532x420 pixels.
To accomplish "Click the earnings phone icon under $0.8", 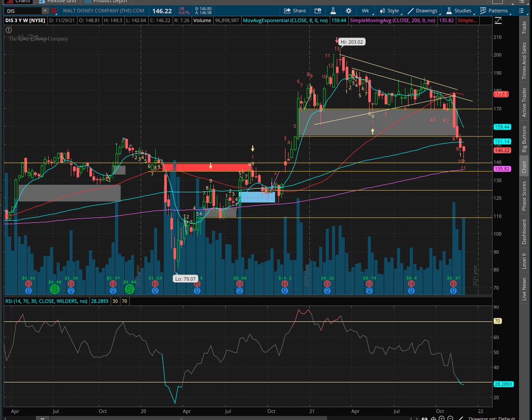I will point(412,284).
